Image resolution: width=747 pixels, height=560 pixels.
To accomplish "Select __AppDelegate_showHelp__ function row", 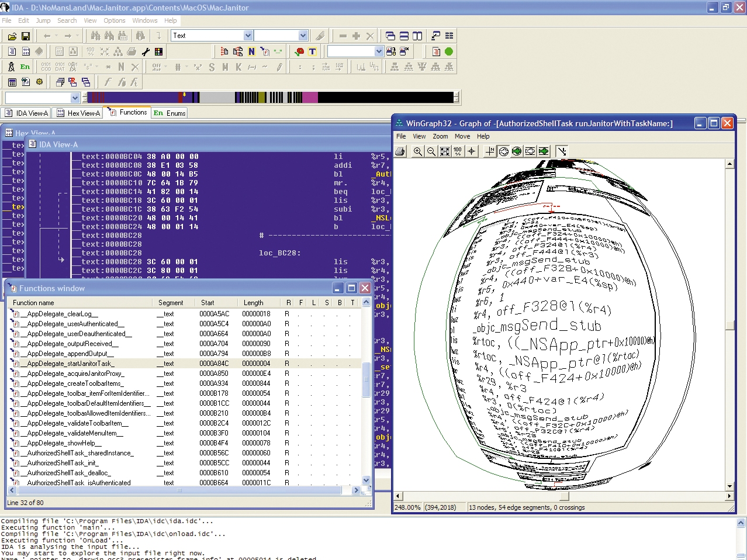I will pyautogui.click(x=185, y=443).
